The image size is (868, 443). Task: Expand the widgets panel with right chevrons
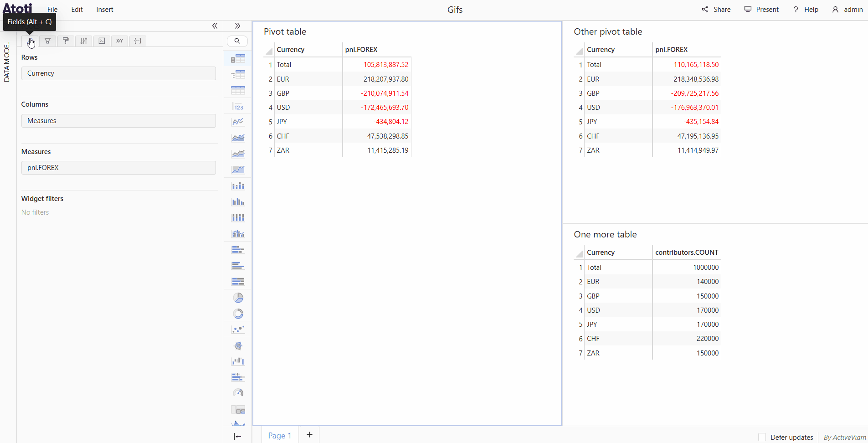tap(237, 26)
